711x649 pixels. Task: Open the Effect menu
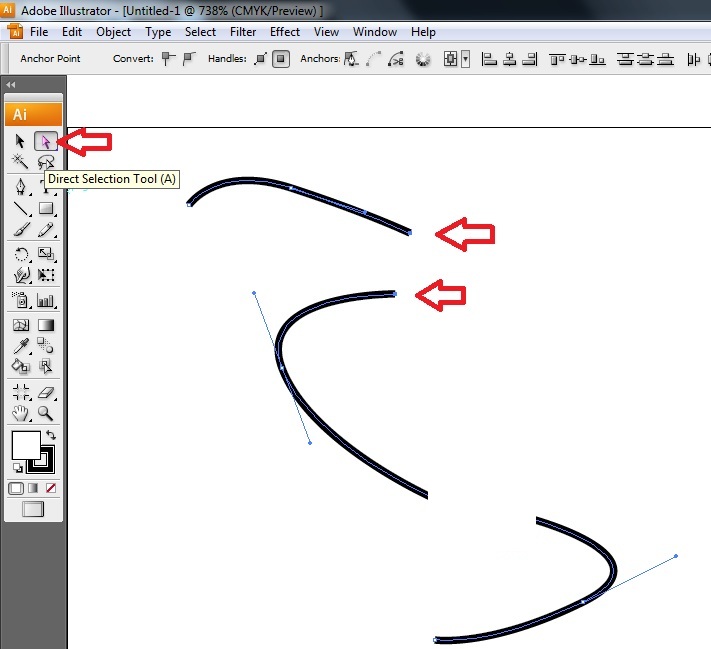tap(285, 32)
